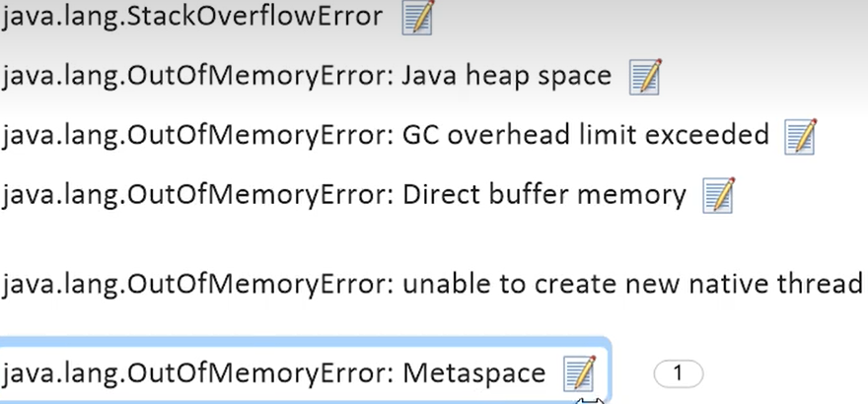Click the words heap space in second topic
The image size is (868, 404).
click(539, 78)
